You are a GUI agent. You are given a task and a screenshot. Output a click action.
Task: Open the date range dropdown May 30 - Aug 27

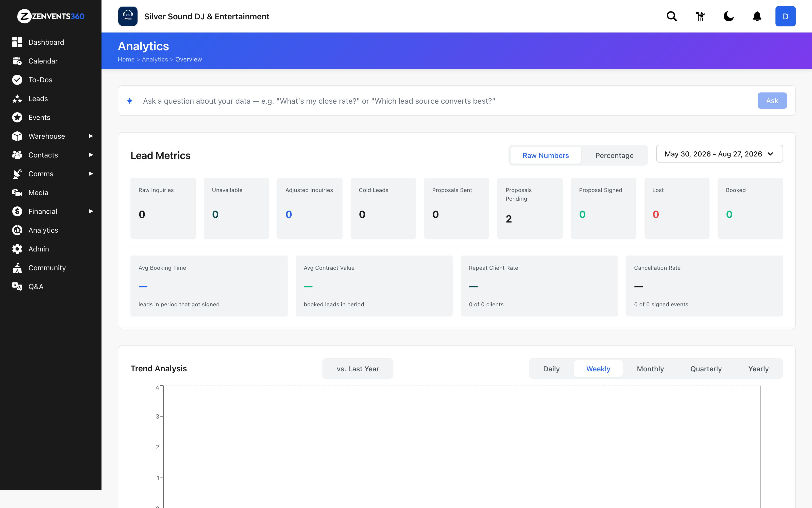[719, 154]
